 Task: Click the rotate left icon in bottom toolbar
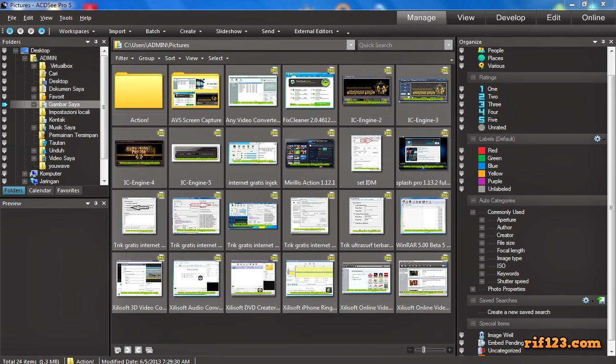click(x=128, y=350)
